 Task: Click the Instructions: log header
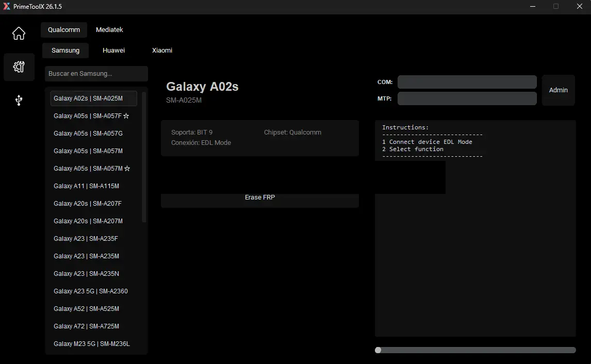405,127
